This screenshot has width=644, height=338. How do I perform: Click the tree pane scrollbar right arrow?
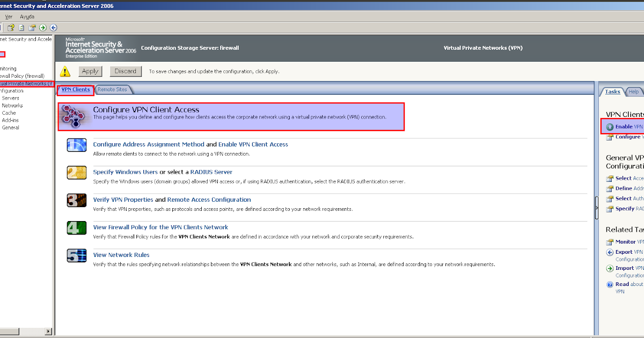point(49,332)
